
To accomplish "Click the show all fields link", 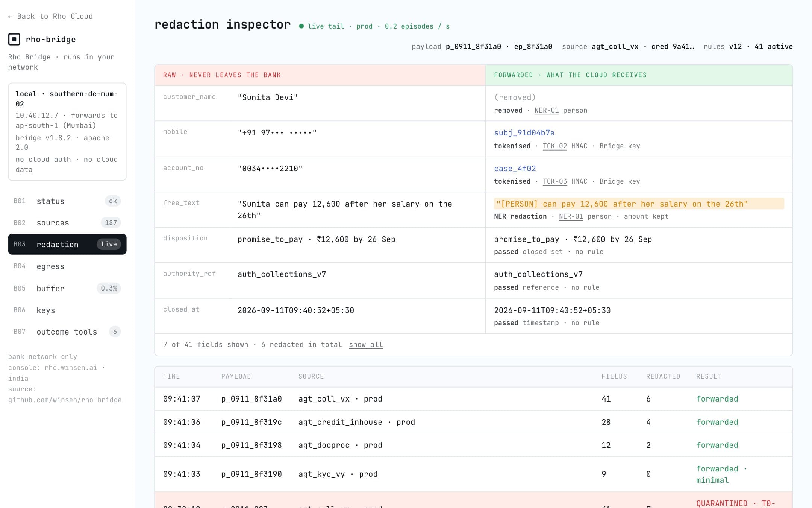I will (x=366, y=344).
